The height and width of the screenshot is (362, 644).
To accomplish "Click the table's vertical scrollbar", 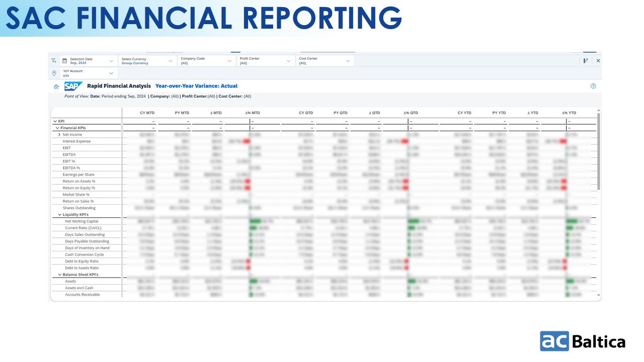I will click(598, 151).
